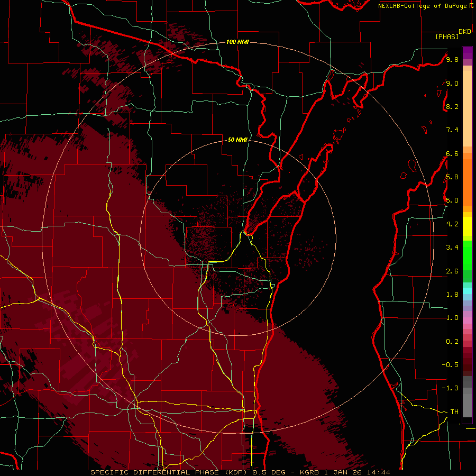Viewport: 476px width, 476px height.
Task: Click the 50 NMI range ring label
Action: tap(237, 140)
